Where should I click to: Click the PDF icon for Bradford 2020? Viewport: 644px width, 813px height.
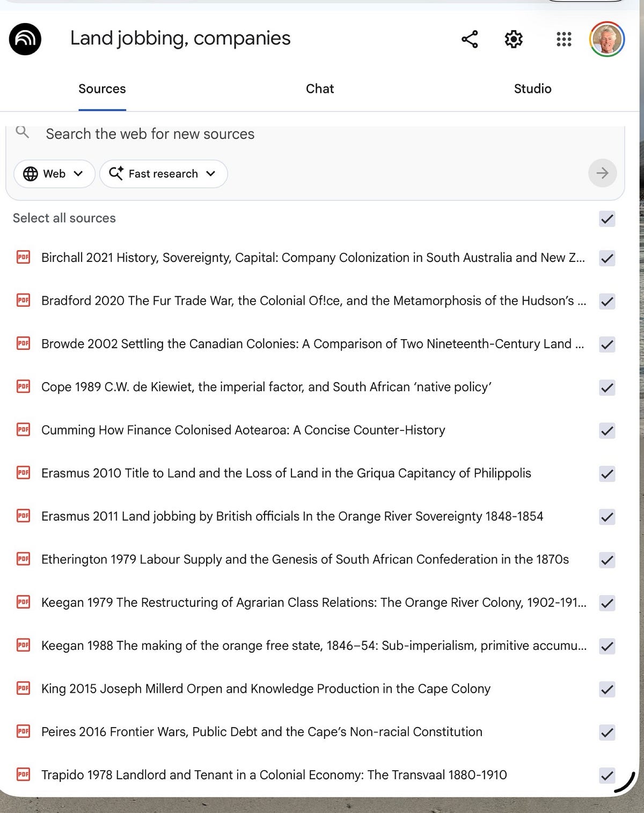pos(23,301)
